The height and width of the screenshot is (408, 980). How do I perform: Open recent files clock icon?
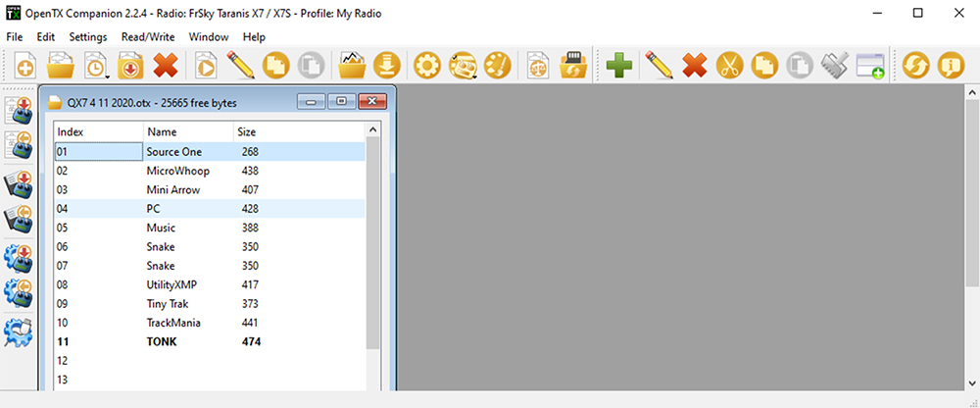coord(96,65)
